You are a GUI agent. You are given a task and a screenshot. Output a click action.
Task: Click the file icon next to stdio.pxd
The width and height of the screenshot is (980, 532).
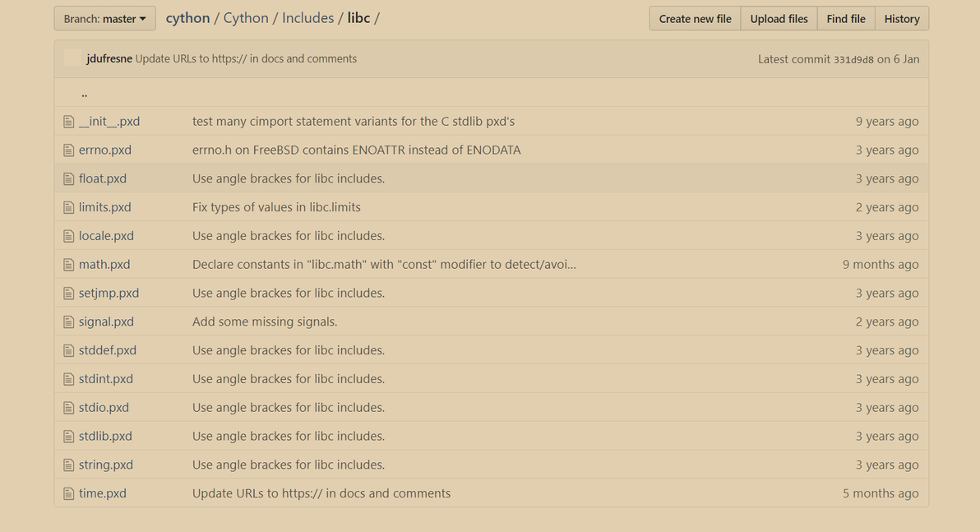(69, 408)
